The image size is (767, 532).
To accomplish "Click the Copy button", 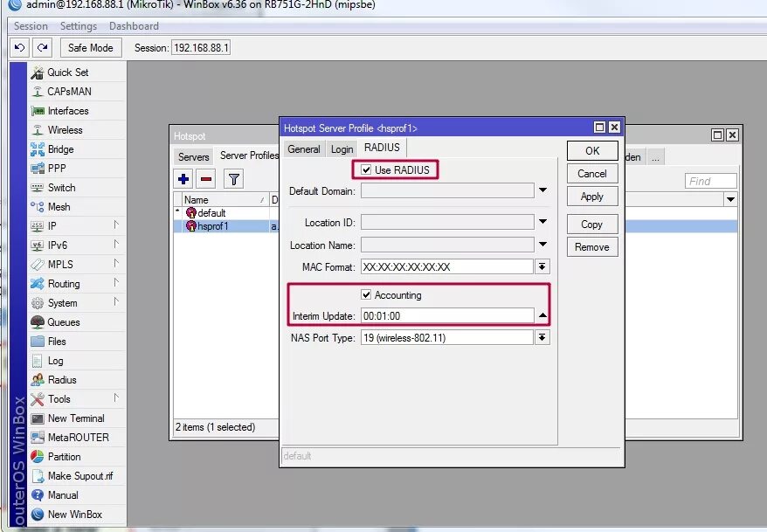I will click(x=592, y=225).
